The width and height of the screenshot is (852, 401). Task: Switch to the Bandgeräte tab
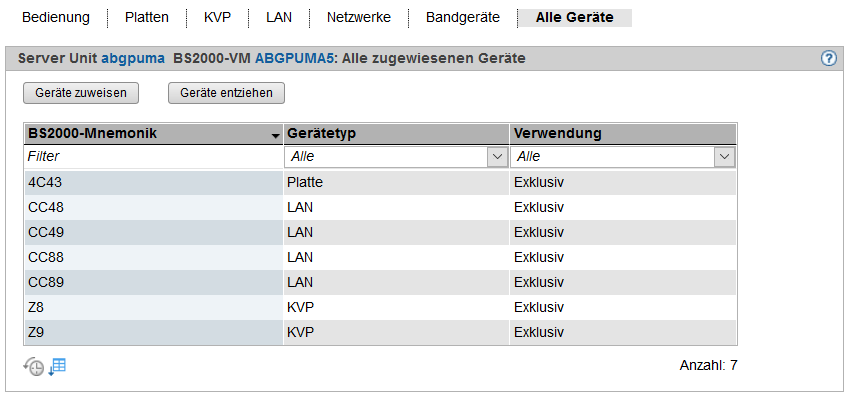tap(463, 17)
